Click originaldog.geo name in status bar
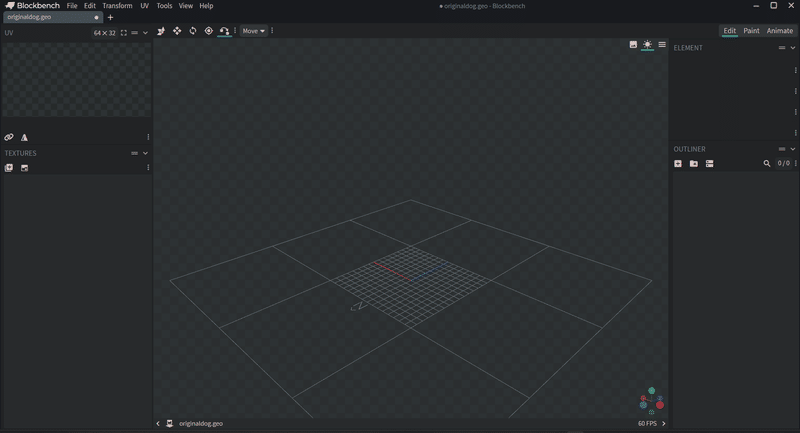This screenshot has height=433, width=800. (201, 424)
